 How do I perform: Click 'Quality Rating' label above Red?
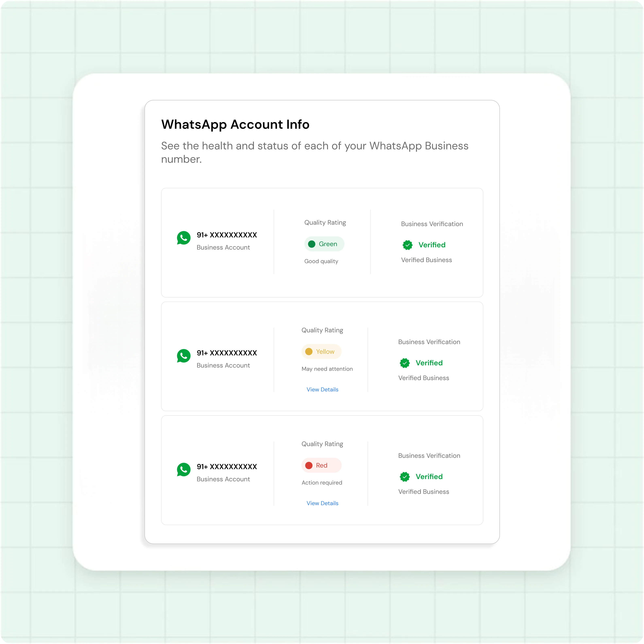pyautogui.click(x=322, y=444)
